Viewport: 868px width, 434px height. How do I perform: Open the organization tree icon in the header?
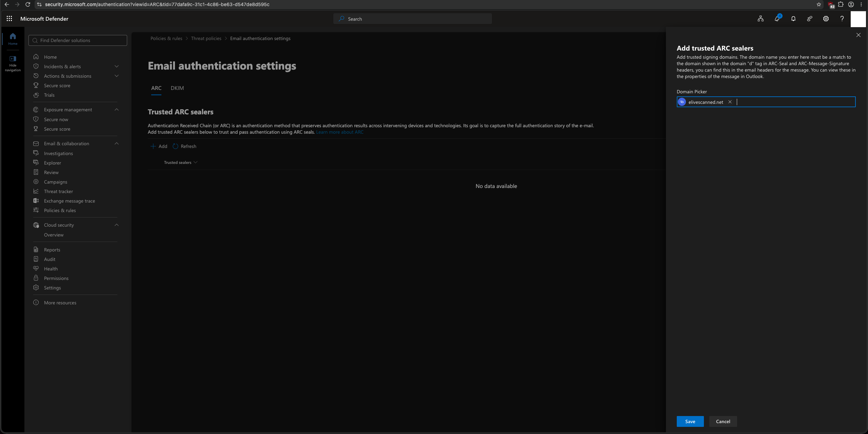click(x=761, y=19)
